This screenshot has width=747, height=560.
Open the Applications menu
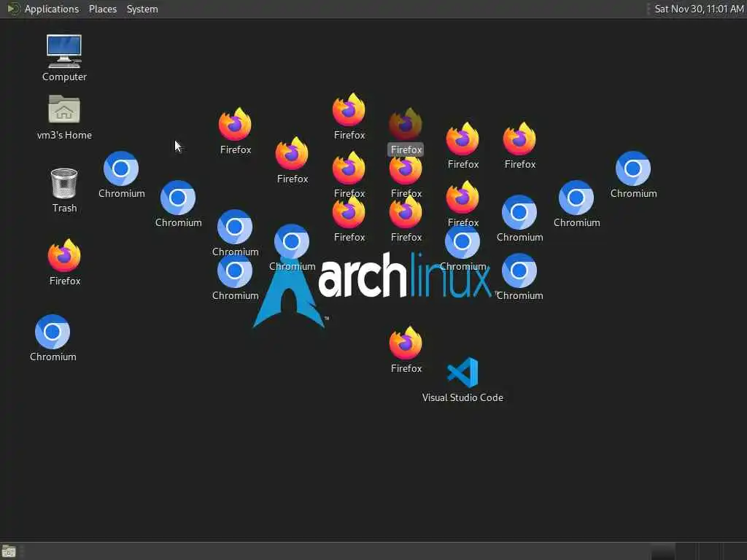click(52, 9)
